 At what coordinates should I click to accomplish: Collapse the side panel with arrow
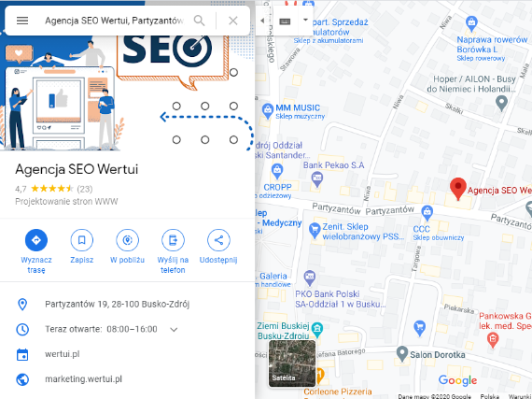[262, 21]
